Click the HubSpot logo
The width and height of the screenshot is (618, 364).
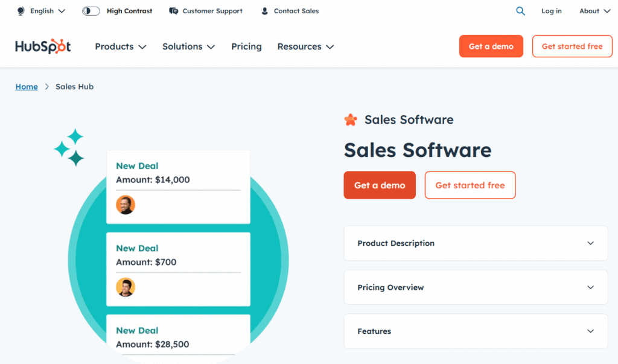point(43,46)
